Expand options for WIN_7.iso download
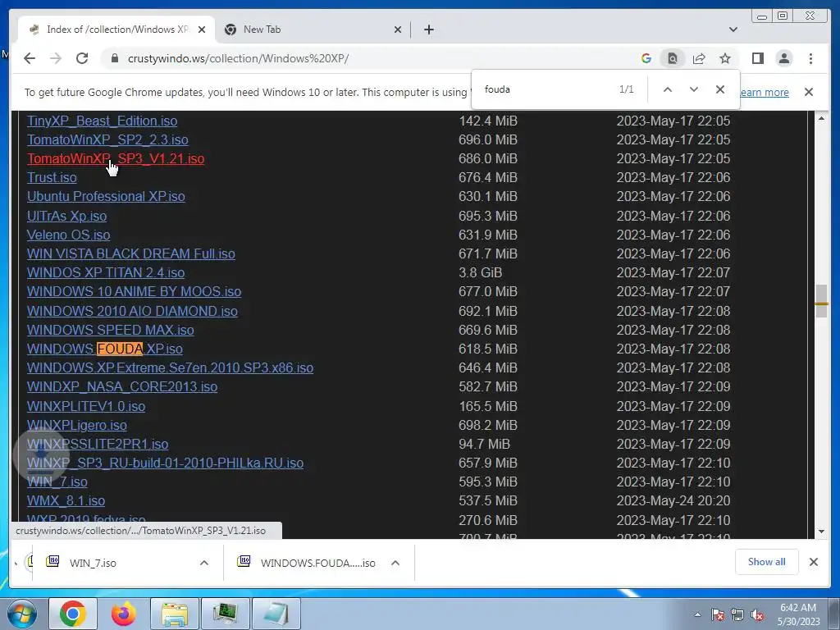The width and height of the screenshot is (840, 630). [x=204, y=563]
